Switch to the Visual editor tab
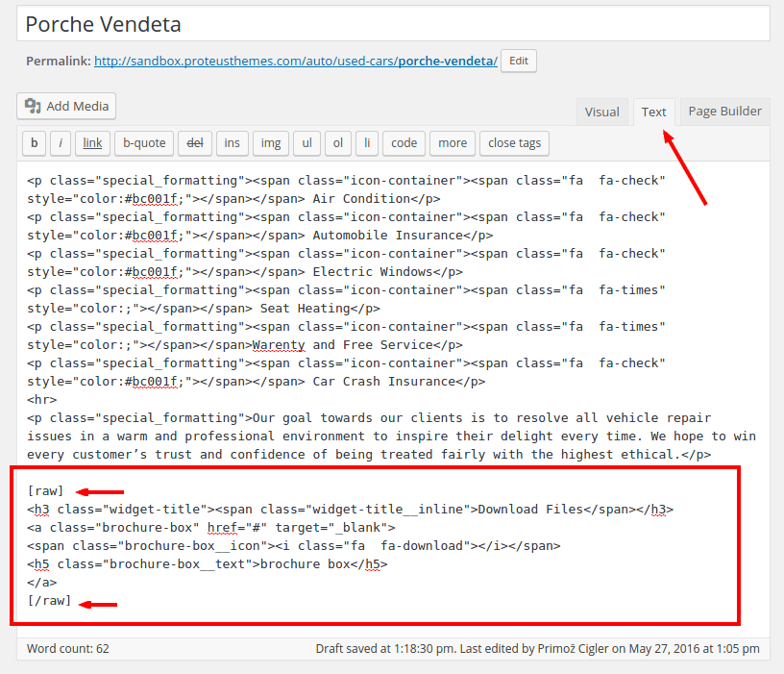The height and width of the screenshot is (674, 784). tap(601, 112)
